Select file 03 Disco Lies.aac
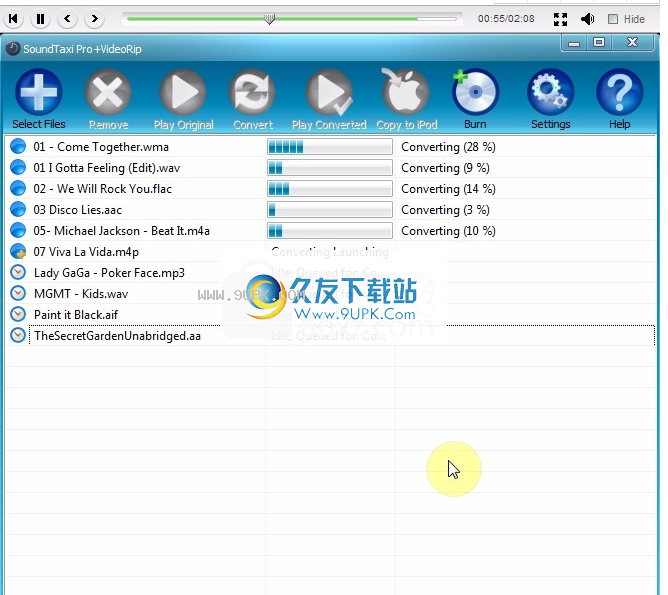Screen dimensions: 668x595 tap(78, 210)
